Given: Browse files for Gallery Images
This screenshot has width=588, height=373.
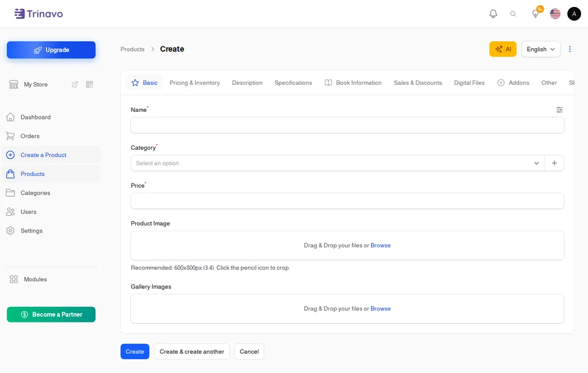Looking at the screenshot, I should pyautogui.click(x=381, y=309).
